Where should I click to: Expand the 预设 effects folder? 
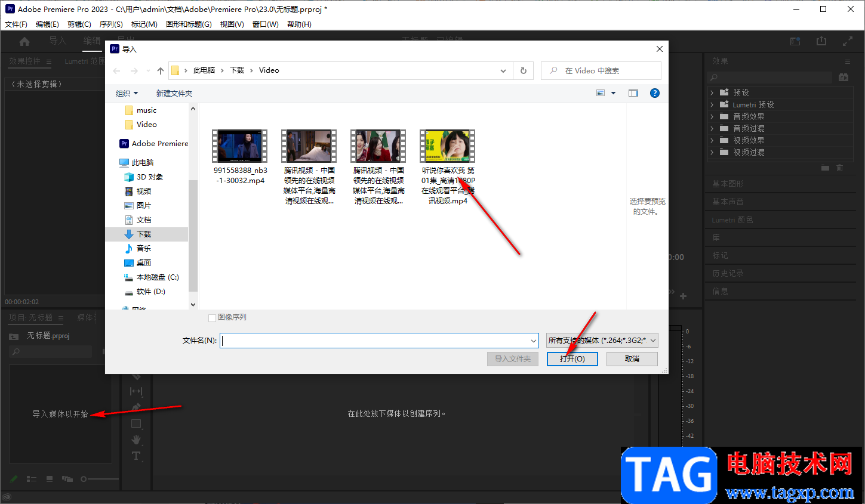point(712,92)
